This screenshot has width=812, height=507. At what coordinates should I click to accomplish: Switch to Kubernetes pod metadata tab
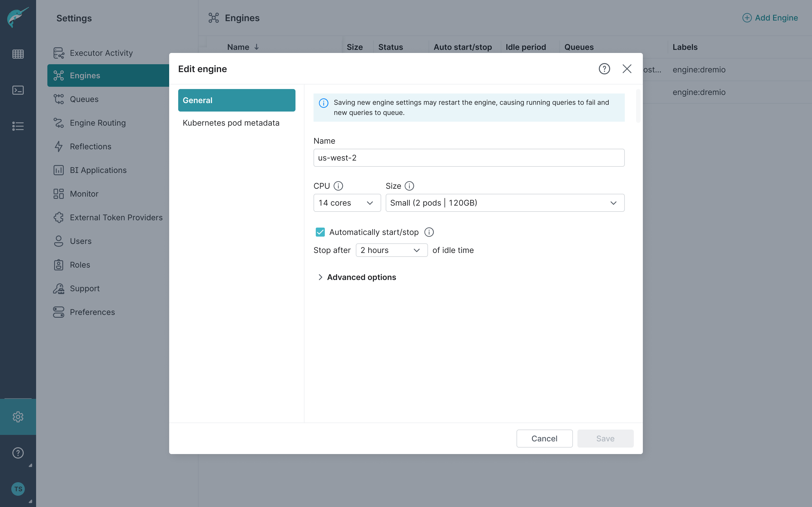click(x=231, y=123)
